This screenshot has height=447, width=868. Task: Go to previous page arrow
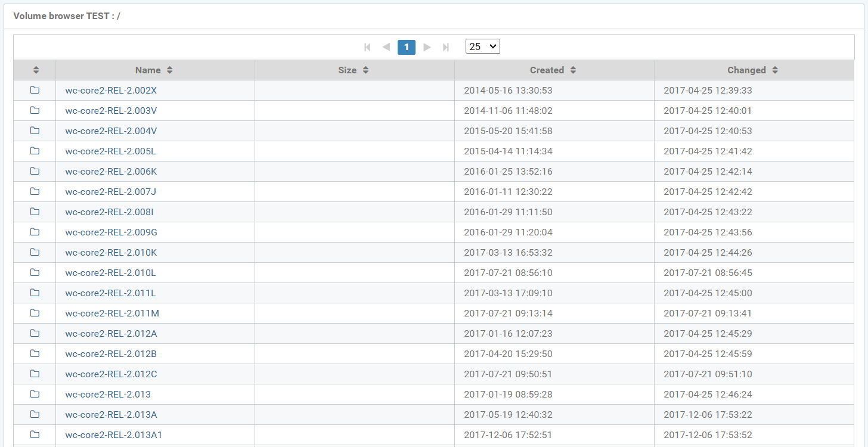pos(386,47)
